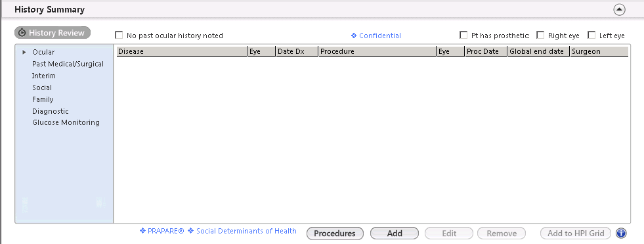The width and height of the screenshot is (644, 244).
Task: Click the Procedure column header
Action: tap(377, 51)
